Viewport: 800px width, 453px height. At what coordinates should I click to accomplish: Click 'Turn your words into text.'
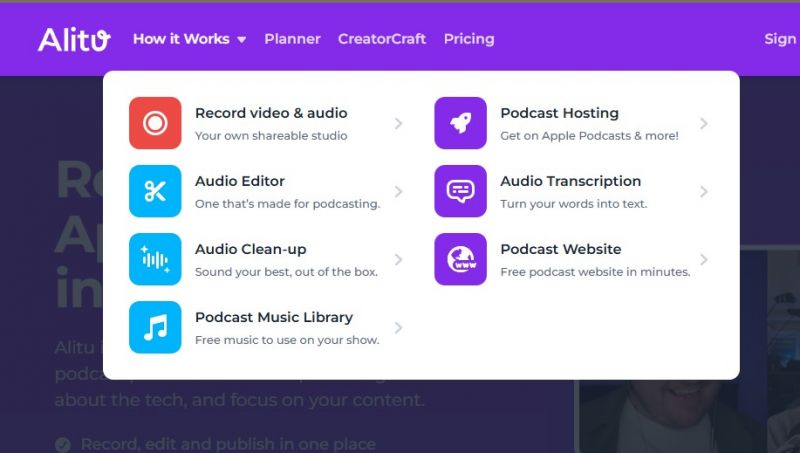(x=573, y=204)
